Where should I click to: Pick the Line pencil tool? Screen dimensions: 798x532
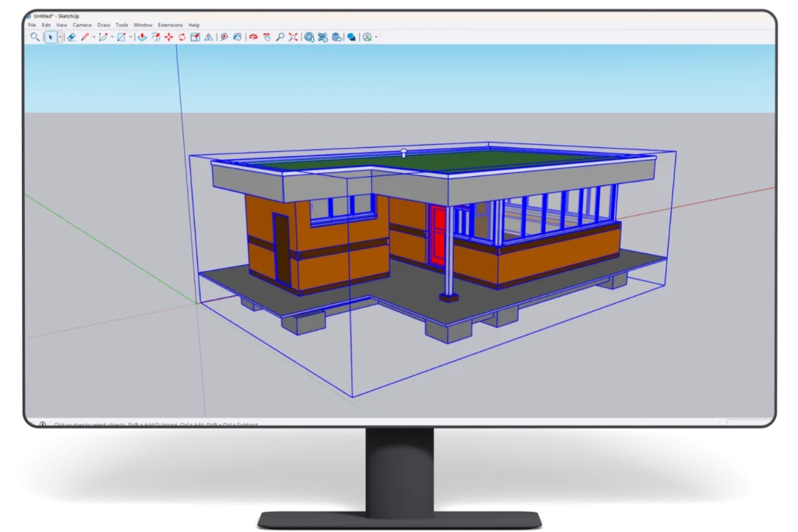pos(85,37)
